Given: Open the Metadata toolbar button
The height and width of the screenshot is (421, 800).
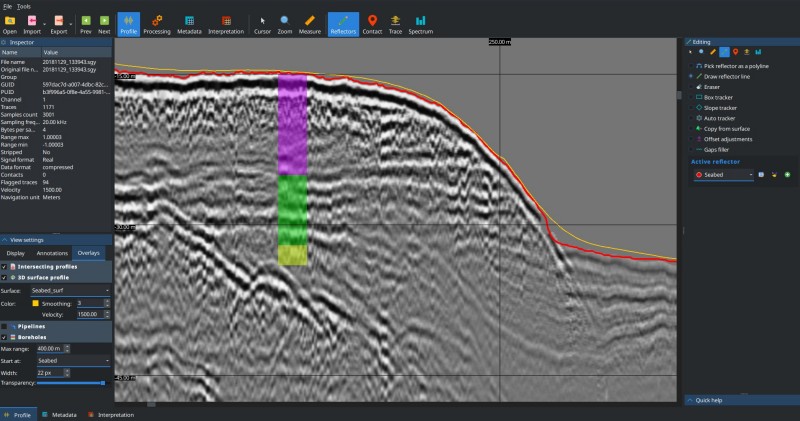Looking at the screenshot, I should click(189, 24).
